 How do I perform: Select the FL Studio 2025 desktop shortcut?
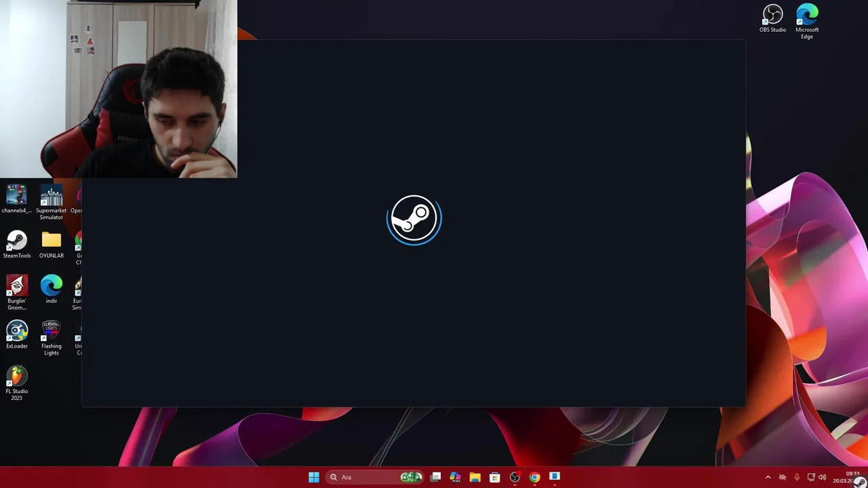(x=17, y=383)
